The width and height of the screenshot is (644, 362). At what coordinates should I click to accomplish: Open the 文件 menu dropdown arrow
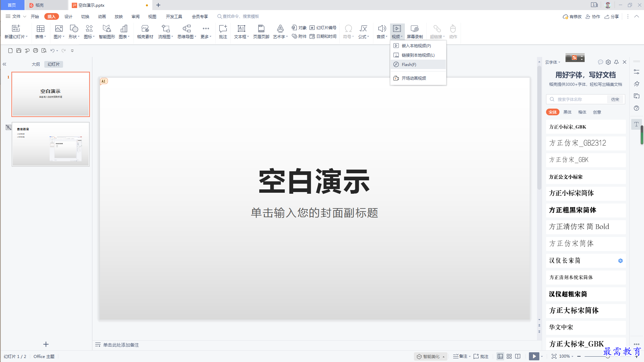point(24,16)
